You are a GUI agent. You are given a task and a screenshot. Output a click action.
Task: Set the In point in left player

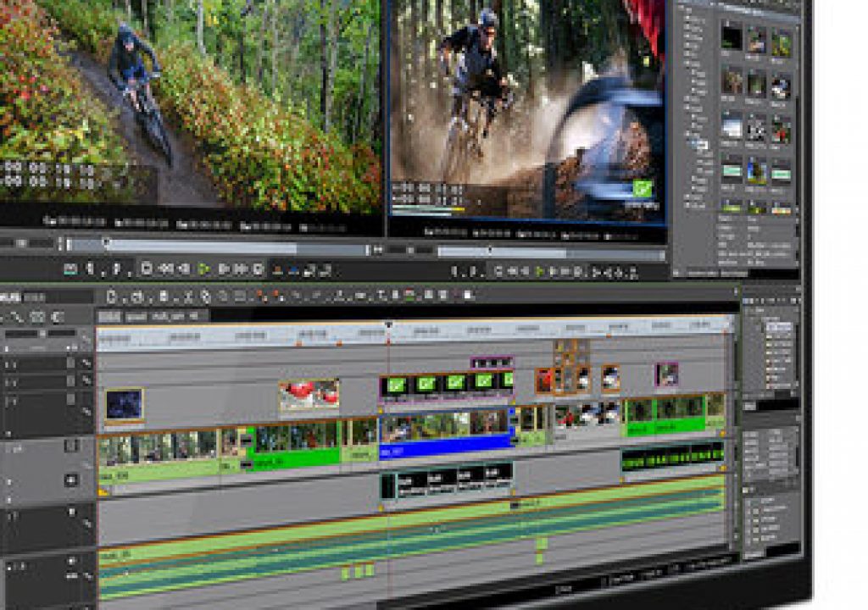click(91, 269)
